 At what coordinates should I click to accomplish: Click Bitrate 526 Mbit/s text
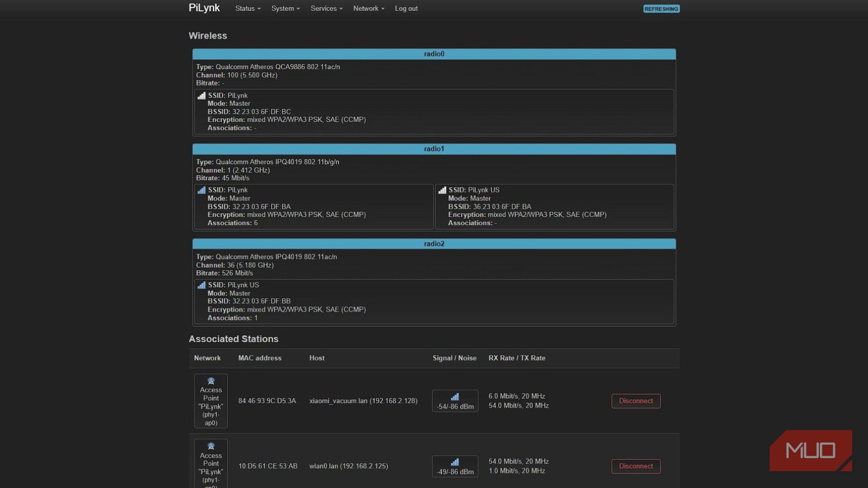coord(224,273)
